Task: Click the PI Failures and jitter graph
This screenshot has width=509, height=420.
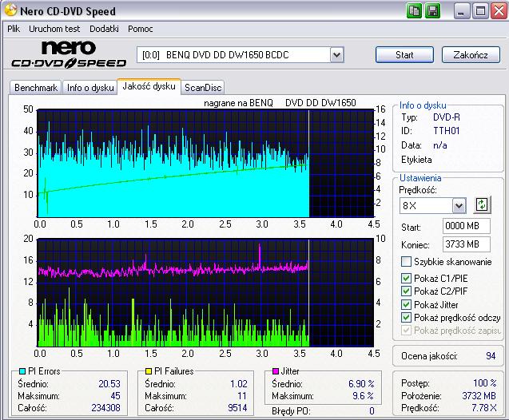Action: (x=205, y=292)
